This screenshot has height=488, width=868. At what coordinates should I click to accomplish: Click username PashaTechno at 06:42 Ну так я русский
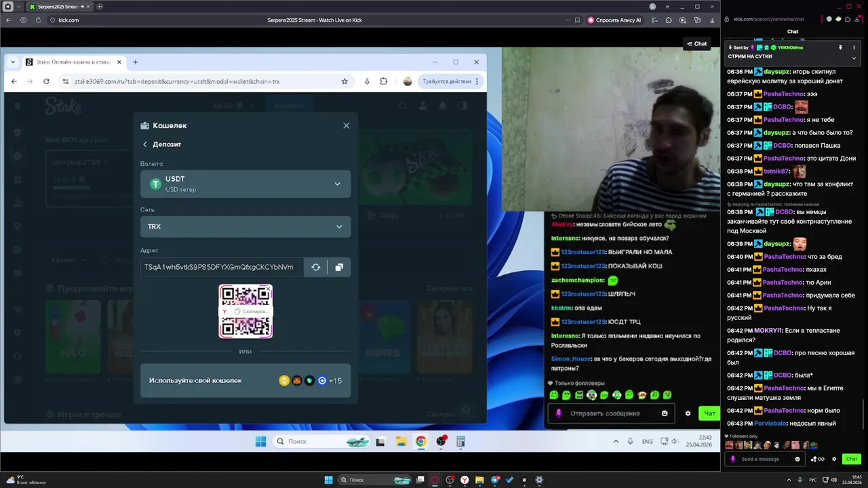783,308
